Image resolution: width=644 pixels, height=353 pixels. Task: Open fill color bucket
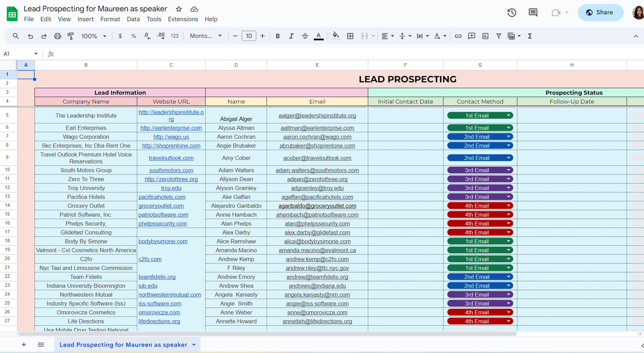point(336,36)
